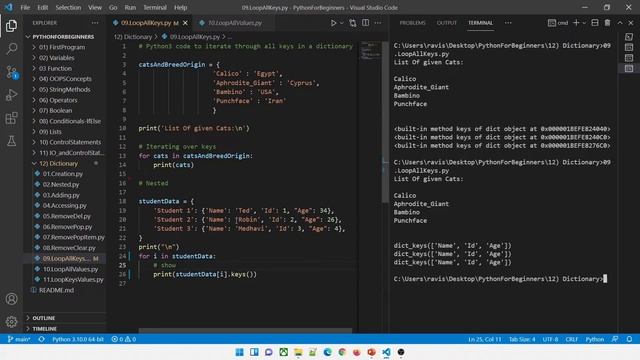Image resolution: width=640 pixels, height=360 pixels.
Task: Run the Python file with play button
Action: (x=333, y=23)
